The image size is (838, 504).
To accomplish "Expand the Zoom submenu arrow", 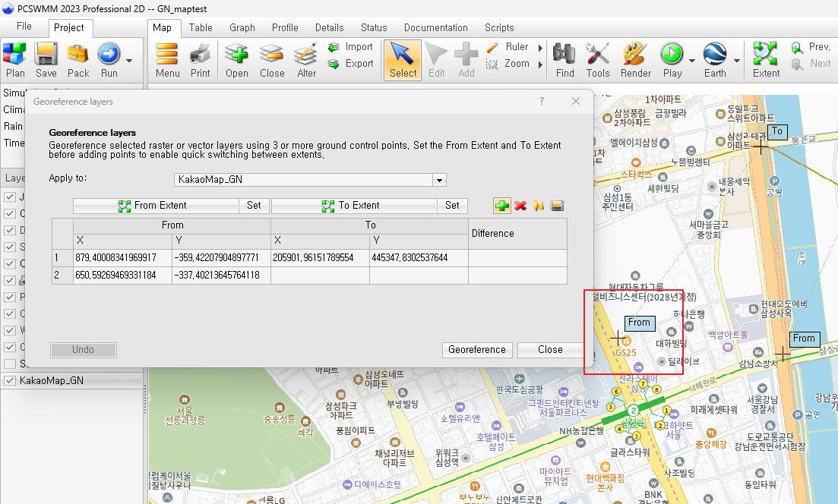I will point(540,65).
